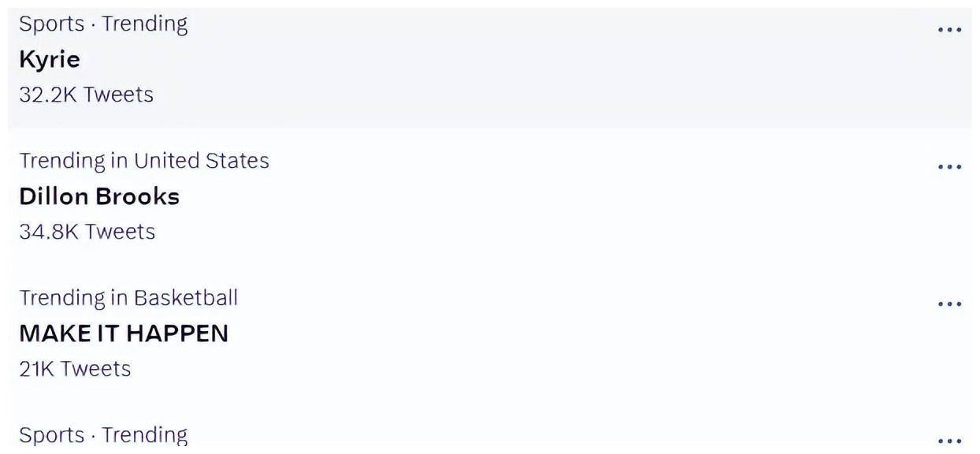The width and height of the screenshot is (980, 454).
Task: Select the bottom partially visible Sports · Trending label
Action: click(x=103, y=435)
